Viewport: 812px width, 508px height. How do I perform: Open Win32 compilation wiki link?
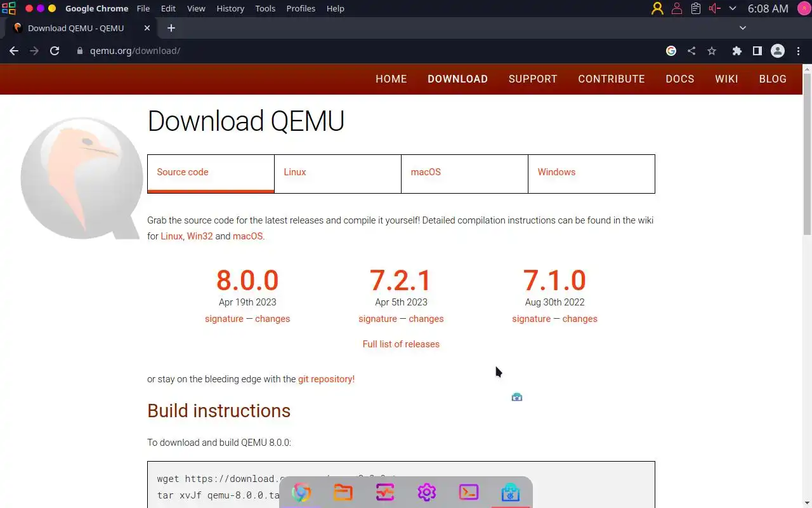200,236
